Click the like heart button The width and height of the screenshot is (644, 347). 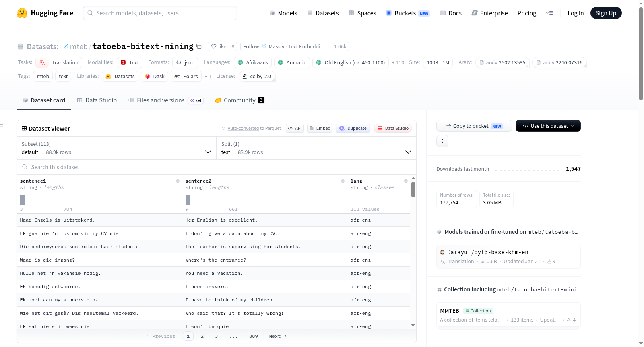(x=219, y=46)
